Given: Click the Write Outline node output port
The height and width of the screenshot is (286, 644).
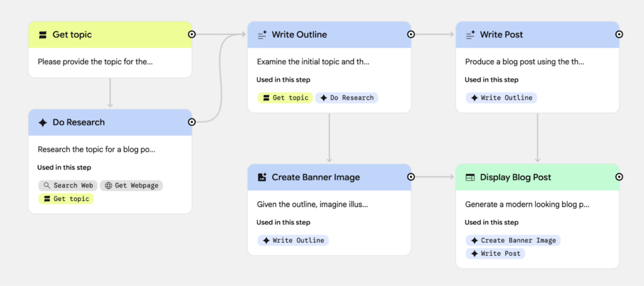Looking at the screenshot, I should (x=411, y=35).
